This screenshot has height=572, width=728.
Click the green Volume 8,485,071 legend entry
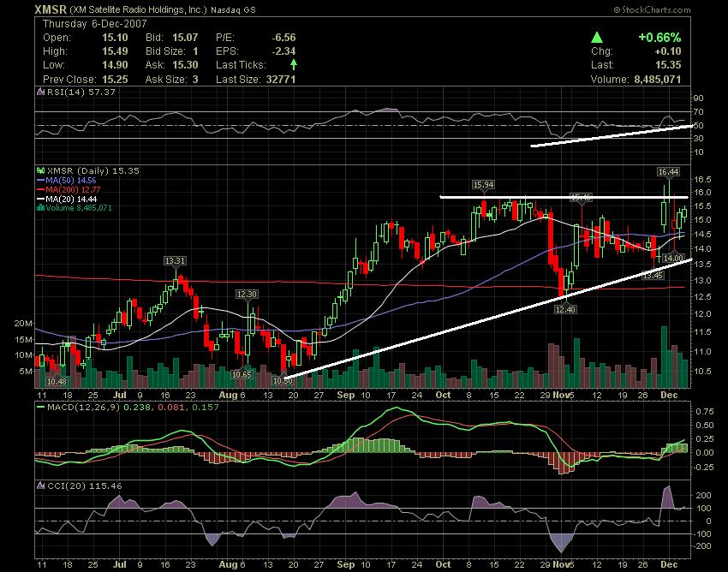[x=79, y=208]
